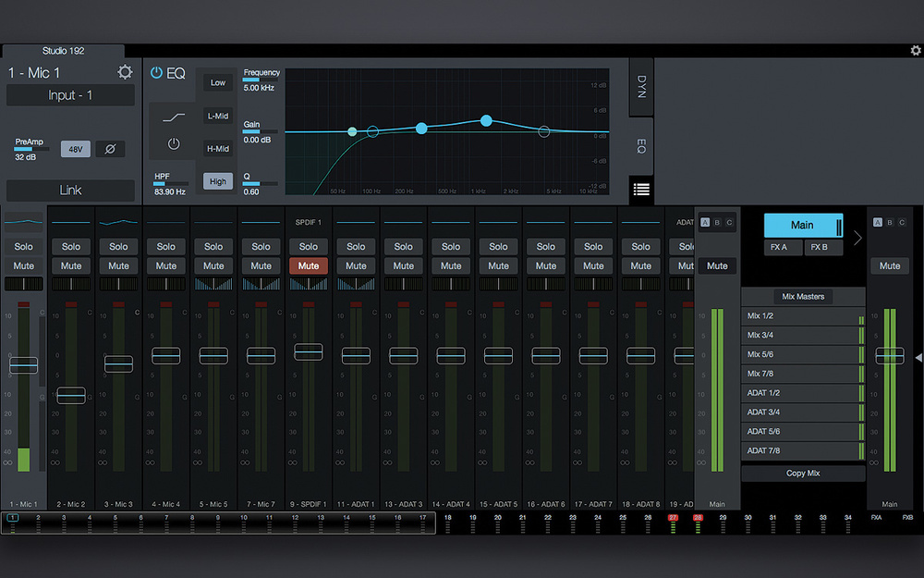
Task: Unmute the SPDIF 1 channel
Action: pyautogui.click(x=309, y=265)
